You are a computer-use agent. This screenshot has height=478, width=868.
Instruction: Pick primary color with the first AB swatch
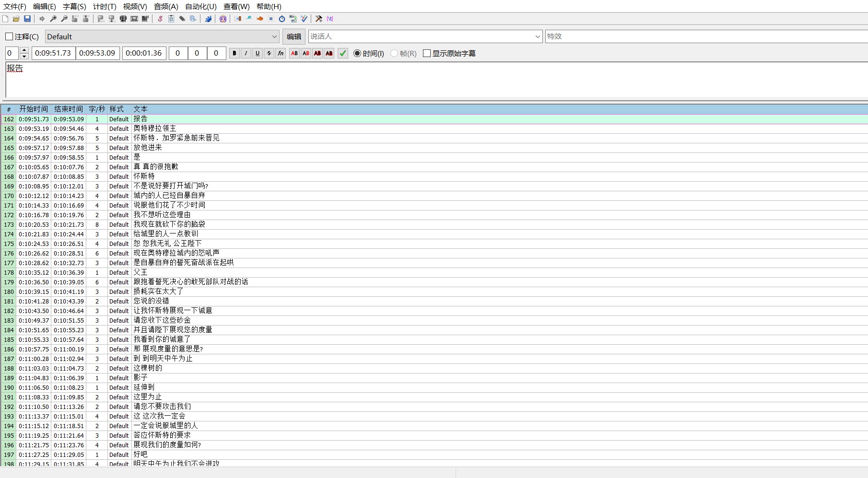(x=294, y=53)
